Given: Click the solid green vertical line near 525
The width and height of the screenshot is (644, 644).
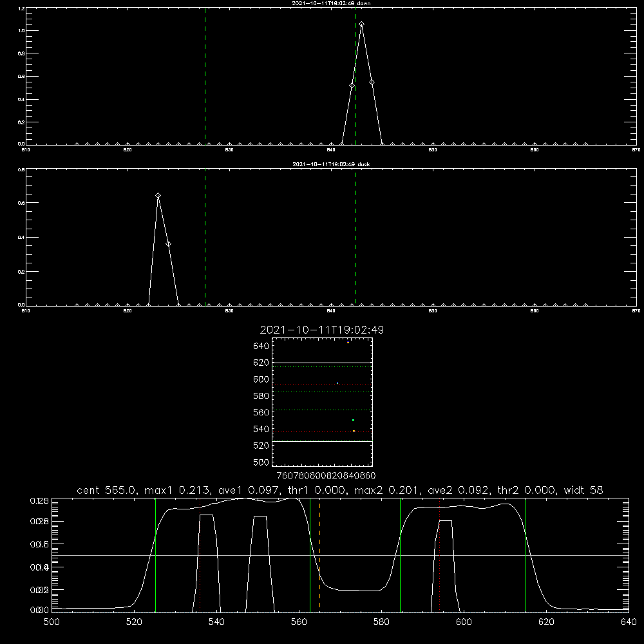Looking at the screenshot, I should click(155, 554).
